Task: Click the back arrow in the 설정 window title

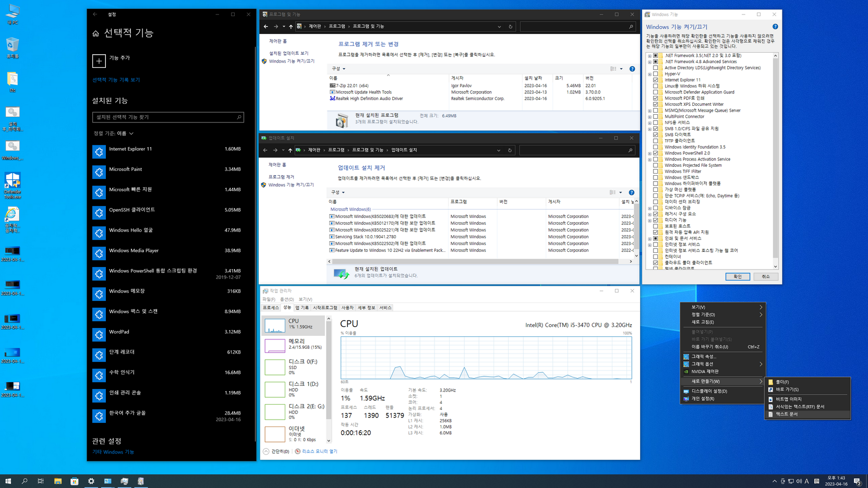Action: (x=95, y=15)
